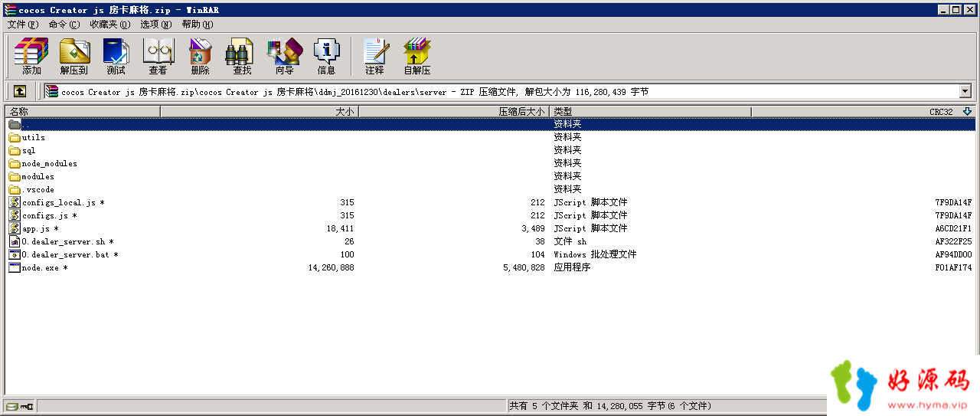Sort by 类型 (Type) column header
980x416 pixels.
pyautogui.click(x=651, y=112)
